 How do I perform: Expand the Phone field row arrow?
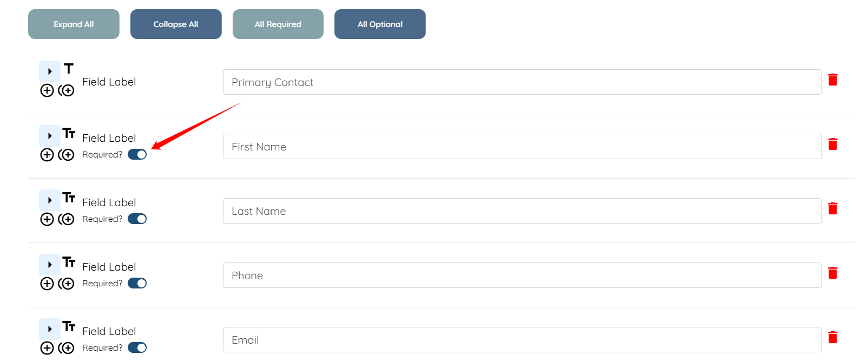pos(50,265)
